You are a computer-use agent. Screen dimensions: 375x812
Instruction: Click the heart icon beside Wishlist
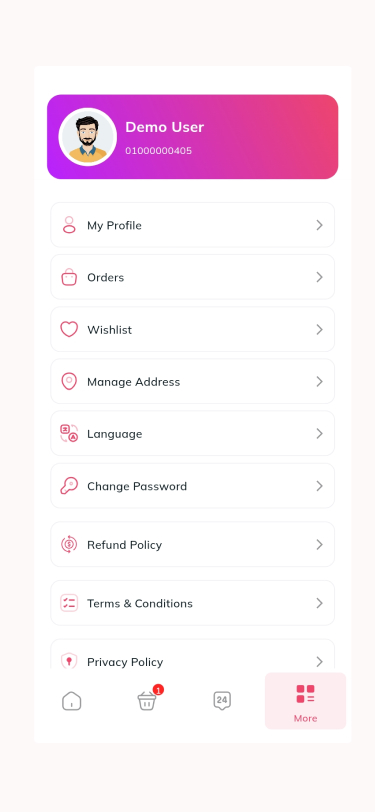click(x=69, y=329)
